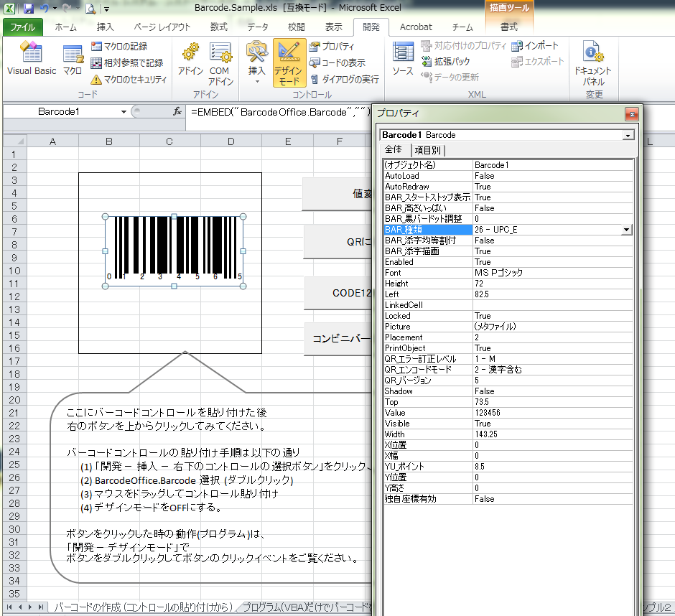Open the Insert controls (挿入) dropdown

257,64
